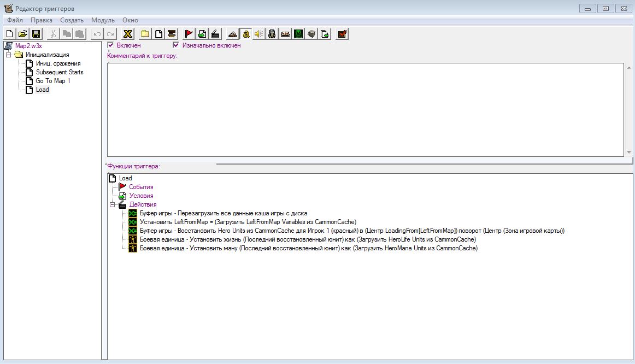Screen dimensions: 635x364
Task: Toggle the 'Включен' checkbox
Action: (x=110, y=45)
